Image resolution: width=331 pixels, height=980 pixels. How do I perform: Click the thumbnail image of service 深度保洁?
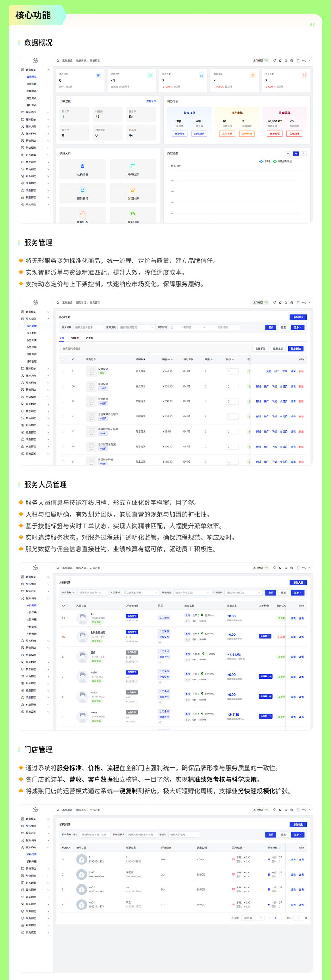91,371
